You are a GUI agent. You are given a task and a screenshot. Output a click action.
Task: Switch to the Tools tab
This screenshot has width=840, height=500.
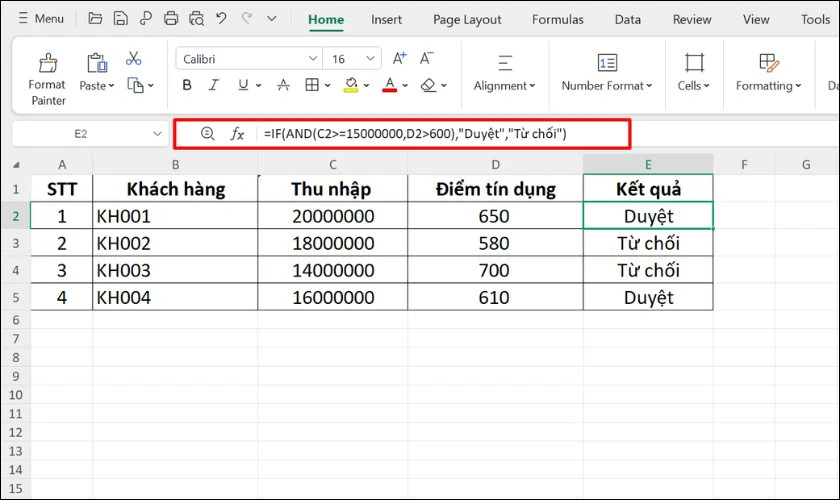click(815, 20)
